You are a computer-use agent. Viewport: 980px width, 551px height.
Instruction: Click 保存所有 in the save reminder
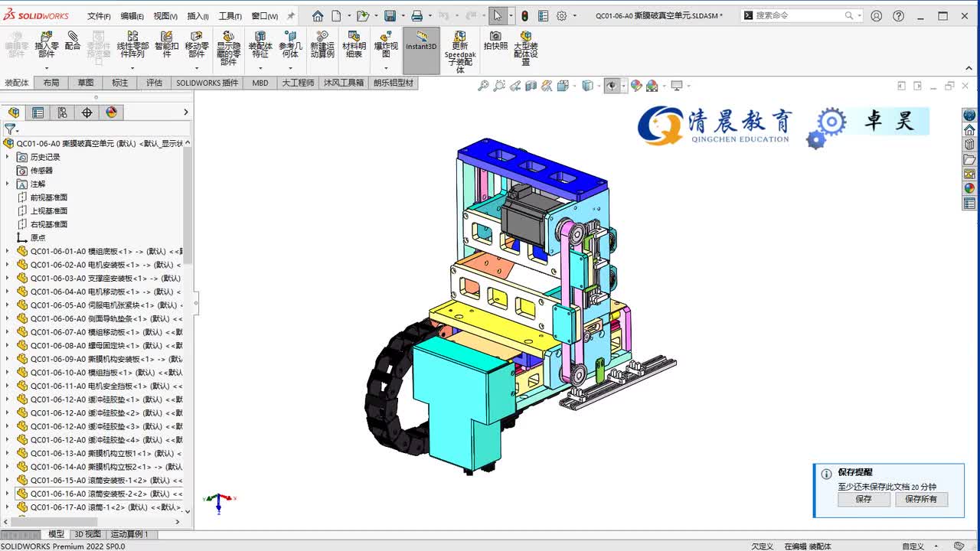point(921,499)
